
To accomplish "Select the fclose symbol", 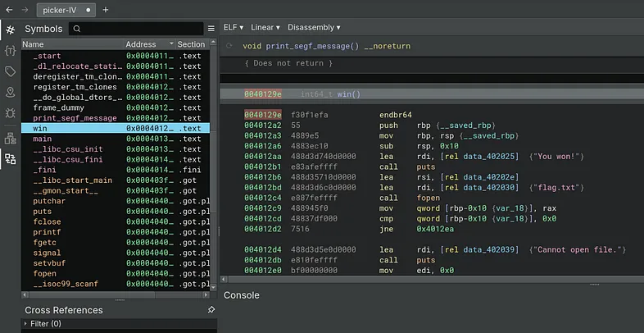I will 116,221.
